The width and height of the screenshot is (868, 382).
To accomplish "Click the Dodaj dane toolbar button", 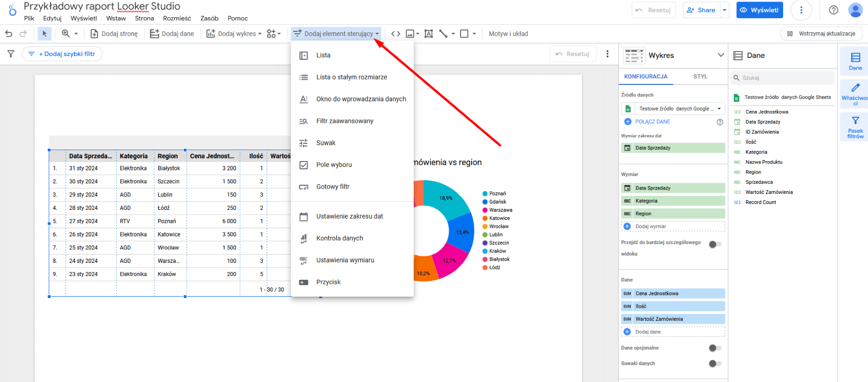I will [172, 34].
